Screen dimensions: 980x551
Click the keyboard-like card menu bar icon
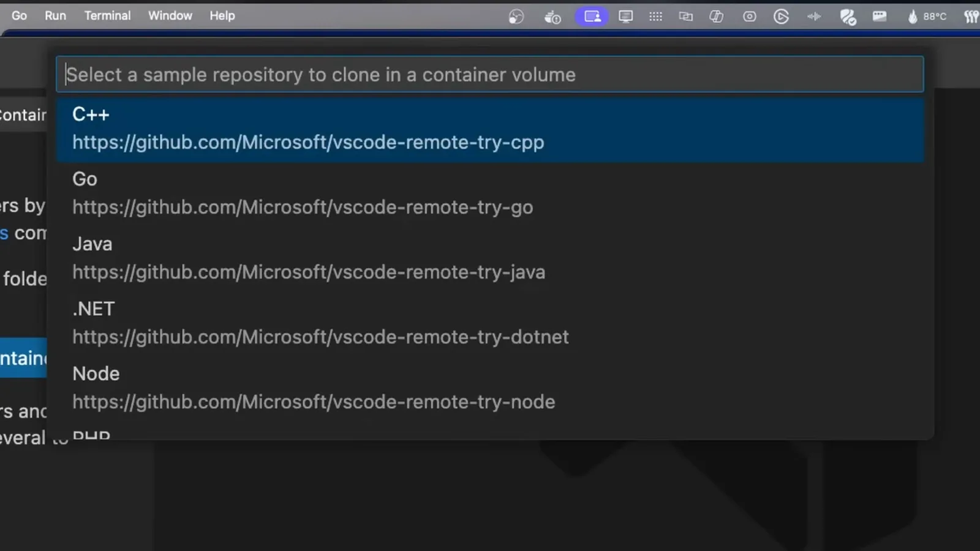coord(880,17)
